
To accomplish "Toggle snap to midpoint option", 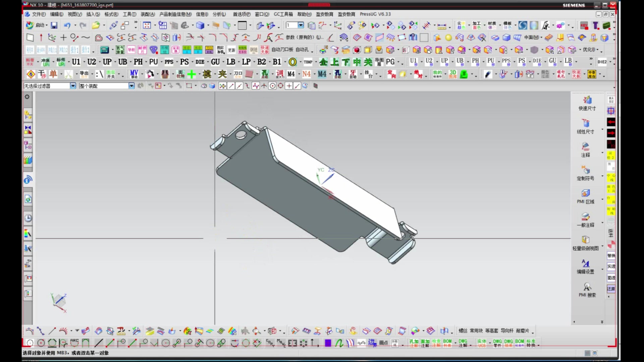I will tap(239, 86).
